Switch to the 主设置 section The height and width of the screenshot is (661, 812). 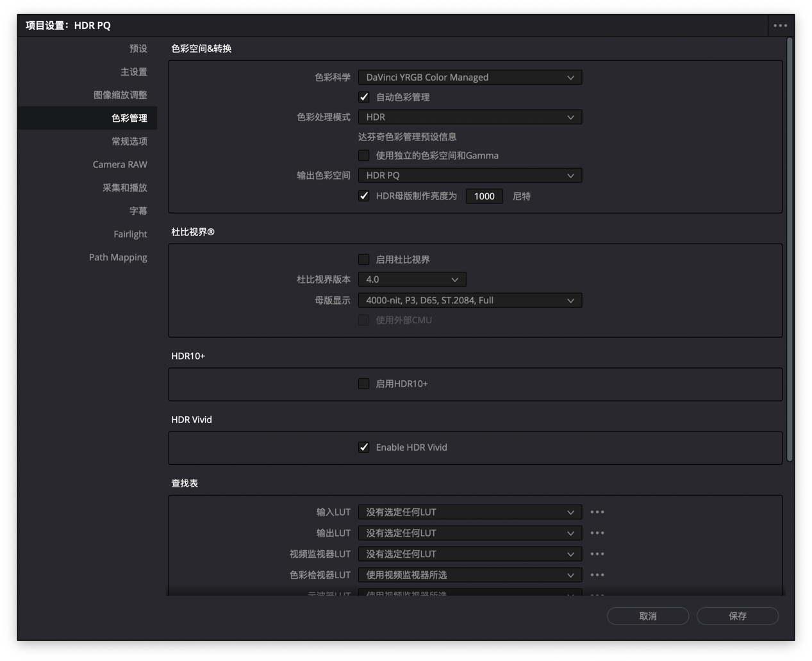135,71
